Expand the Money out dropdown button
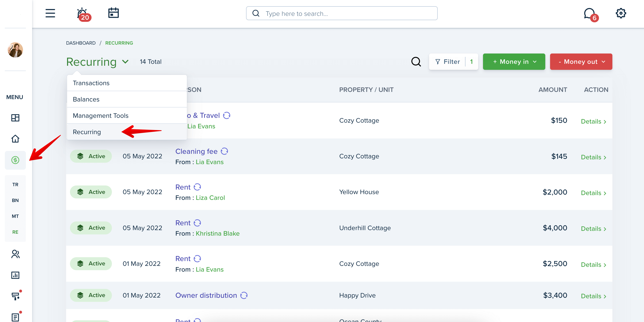 tap(581, 62)
